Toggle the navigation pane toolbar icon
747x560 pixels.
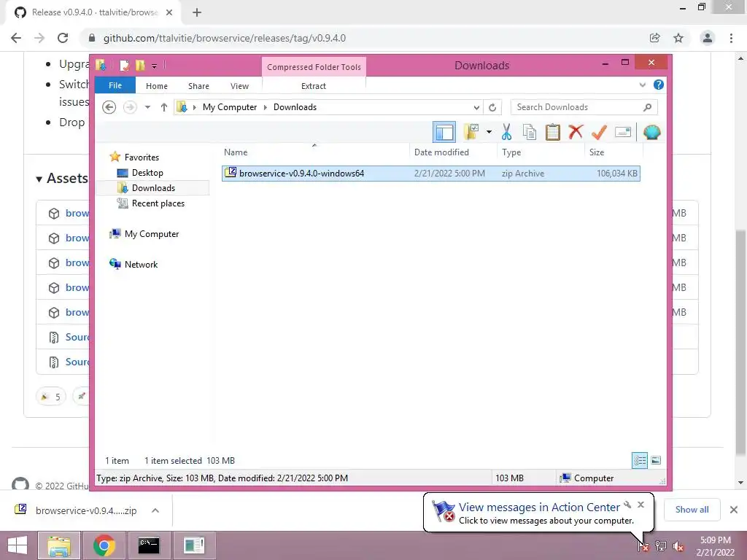(444, 133)
